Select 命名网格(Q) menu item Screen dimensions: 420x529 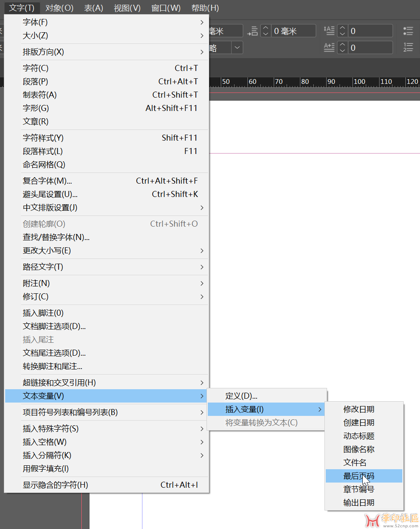pos(107,165)
